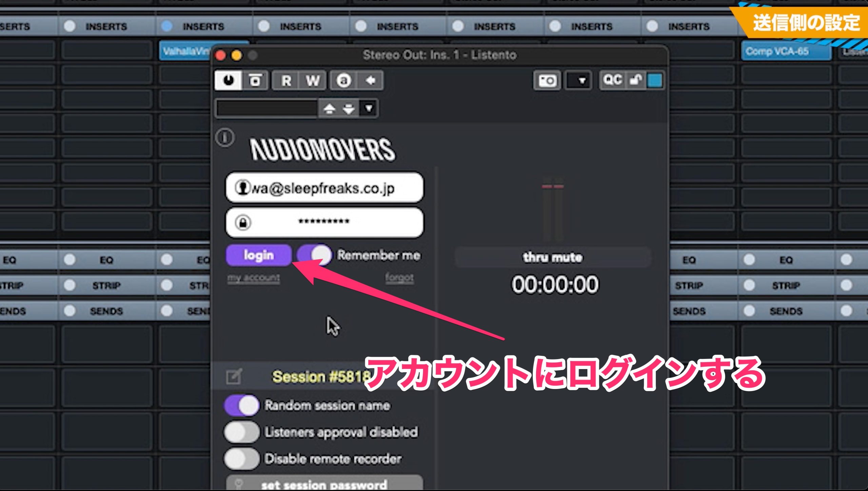The image size is (868, 491).
Task: Enable Write automation with W button
Action: (x=313, y=81)
